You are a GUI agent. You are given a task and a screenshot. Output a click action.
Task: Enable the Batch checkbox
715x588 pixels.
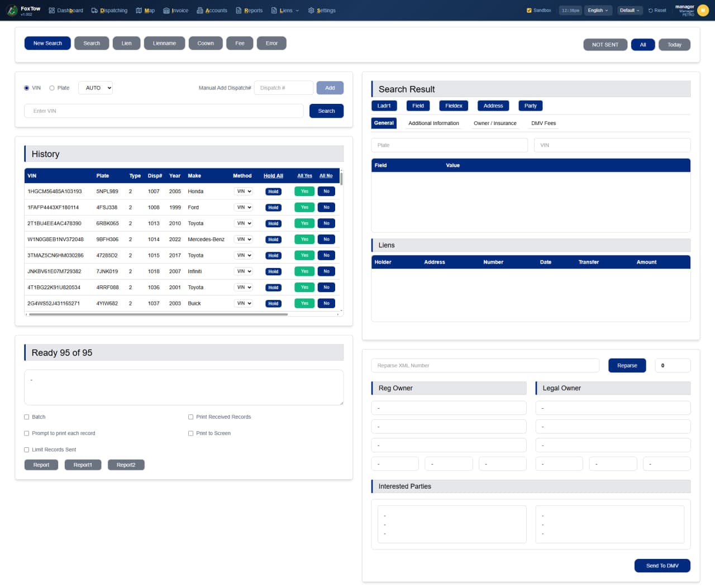[x=26, y=417]
